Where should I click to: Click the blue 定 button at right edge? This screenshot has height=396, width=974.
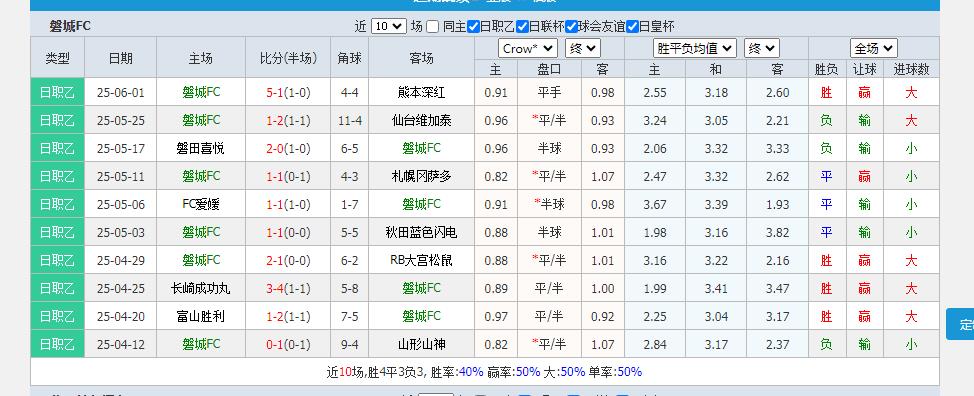[960, 324]
